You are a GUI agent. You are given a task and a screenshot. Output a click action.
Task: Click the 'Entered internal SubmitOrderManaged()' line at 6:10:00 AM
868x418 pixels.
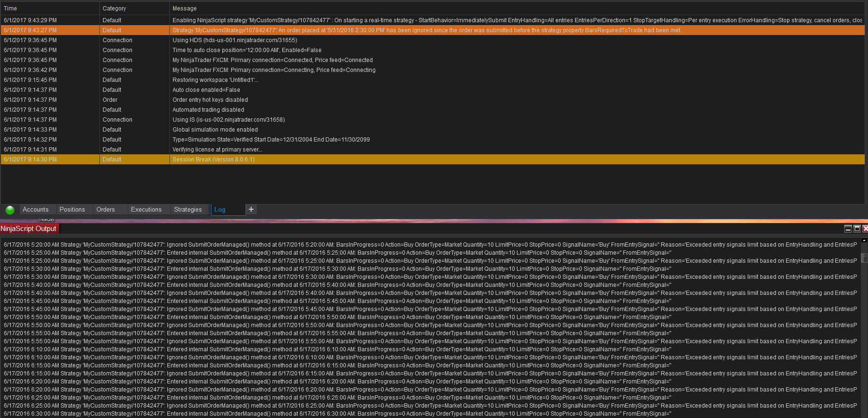(337, 349)
